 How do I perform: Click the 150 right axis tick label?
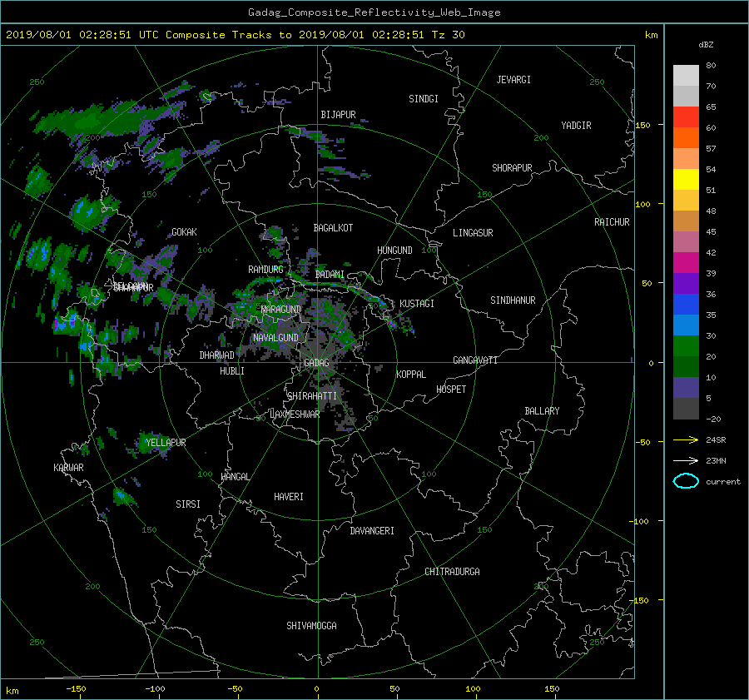click(x=643, y=125)
